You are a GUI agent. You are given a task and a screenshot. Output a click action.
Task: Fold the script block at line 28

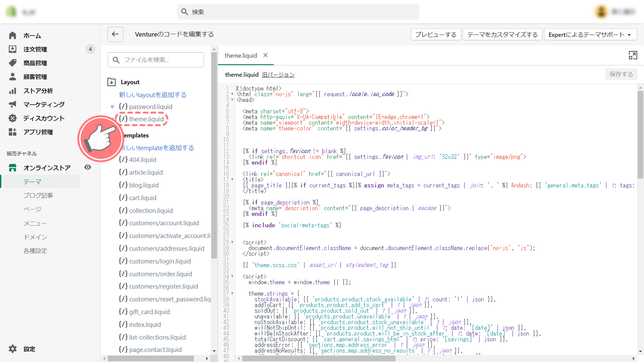pos(232,242)
